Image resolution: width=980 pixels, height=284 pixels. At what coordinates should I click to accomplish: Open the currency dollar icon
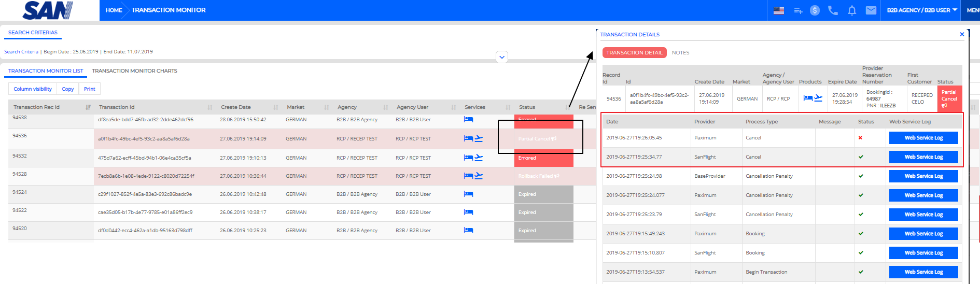click(815, 10)
